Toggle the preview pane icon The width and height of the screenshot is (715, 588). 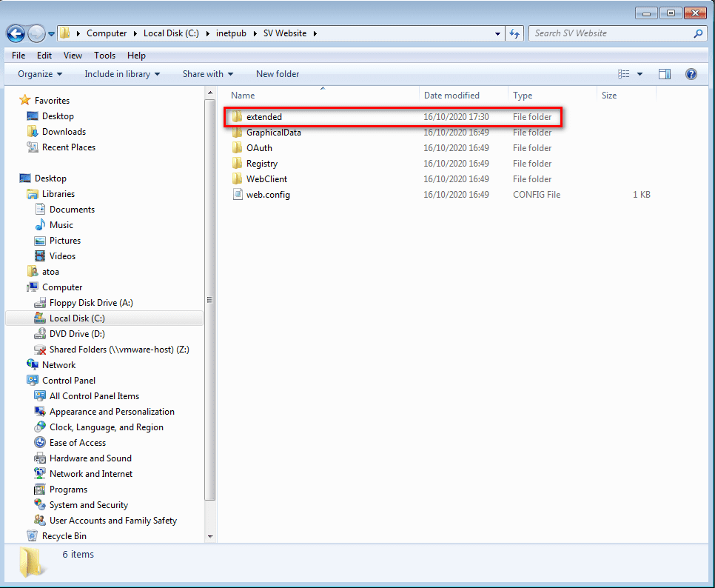point(665,74)
